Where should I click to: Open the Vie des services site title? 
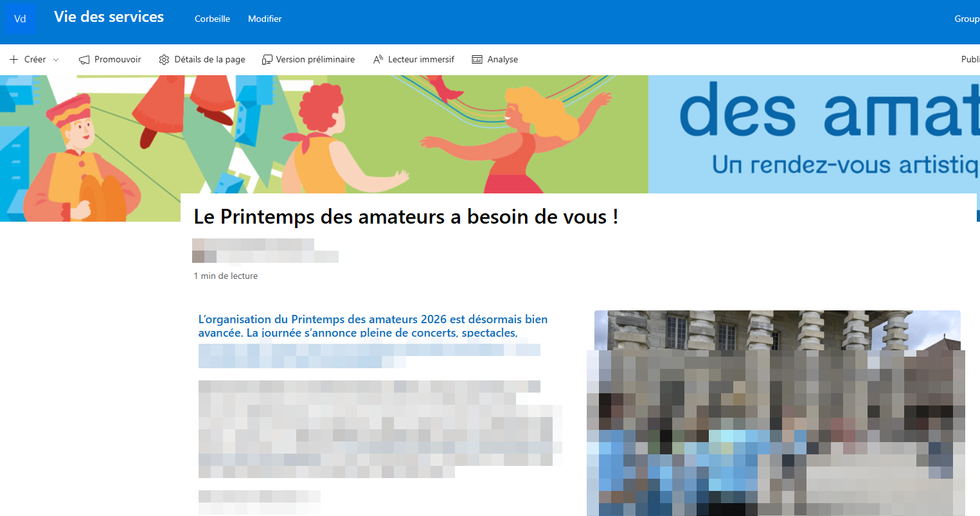click(x=109, y=17)
